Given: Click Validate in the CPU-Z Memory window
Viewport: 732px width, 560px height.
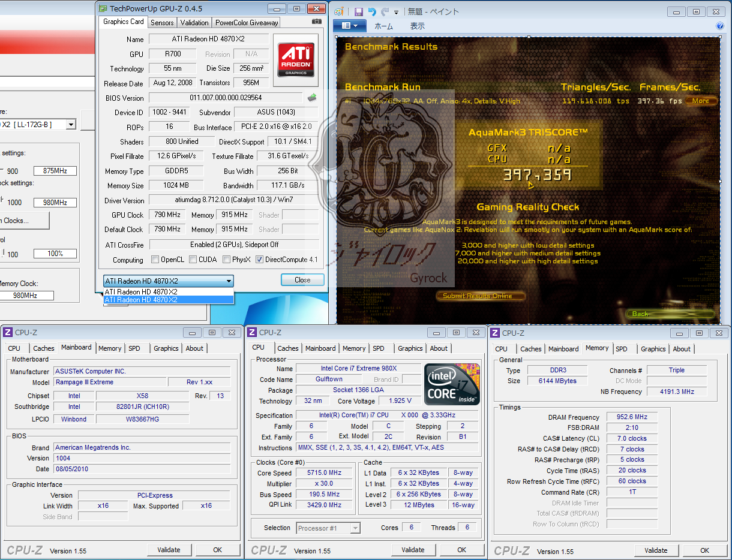Looking at the screenshot, I should coord(656,550).
